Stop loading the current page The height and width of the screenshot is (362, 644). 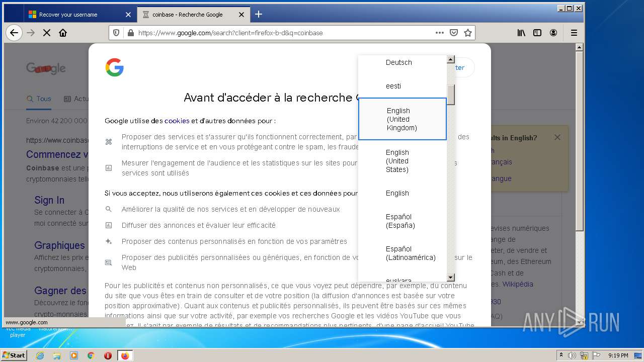tap(47, 33)
